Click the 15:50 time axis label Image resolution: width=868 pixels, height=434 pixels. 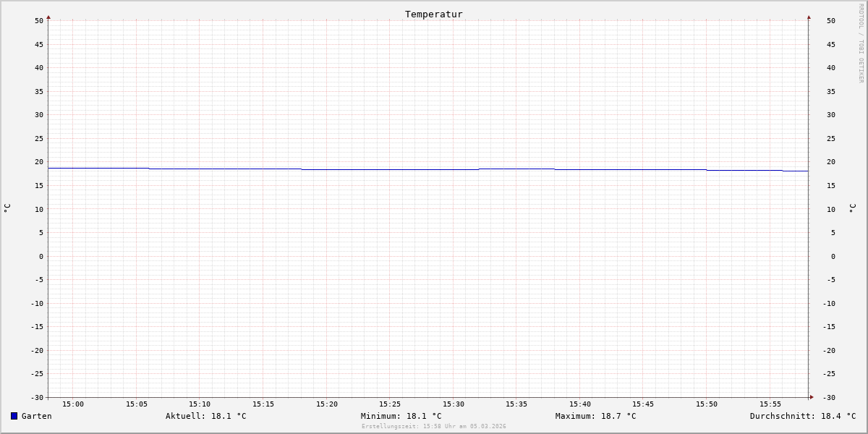(x=707, y=404)
